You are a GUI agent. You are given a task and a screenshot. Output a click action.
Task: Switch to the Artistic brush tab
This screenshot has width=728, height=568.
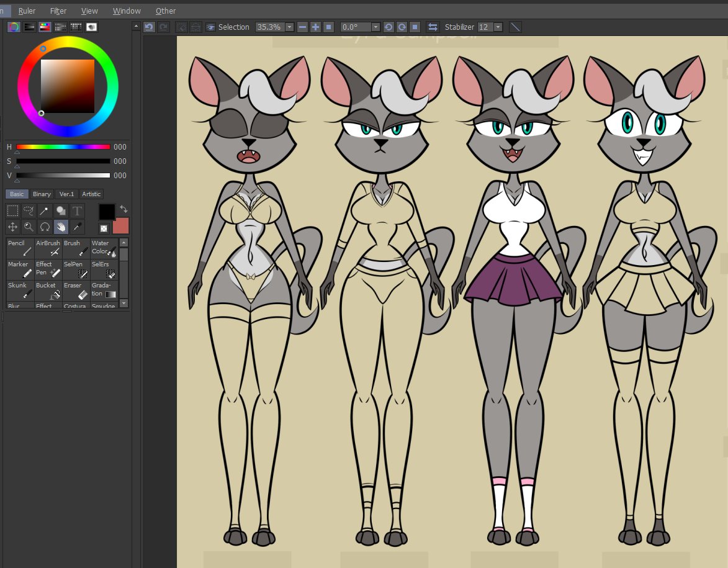tap(91, 194)
